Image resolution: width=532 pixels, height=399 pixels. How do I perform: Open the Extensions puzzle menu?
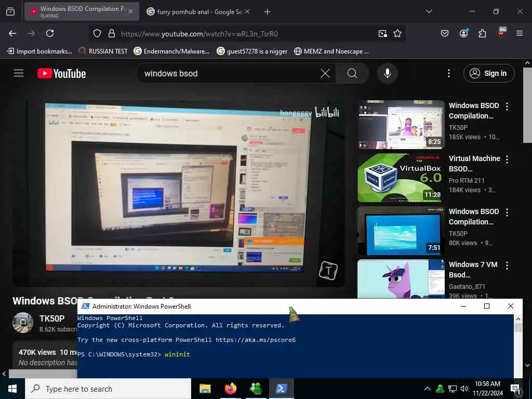tap(482, 33)
